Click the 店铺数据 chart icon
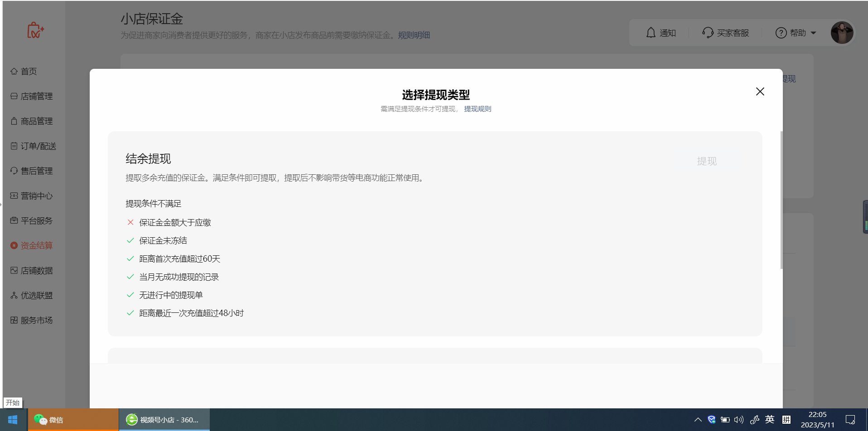Viewport: 868px width, 431px height. [x=14, y=270]
